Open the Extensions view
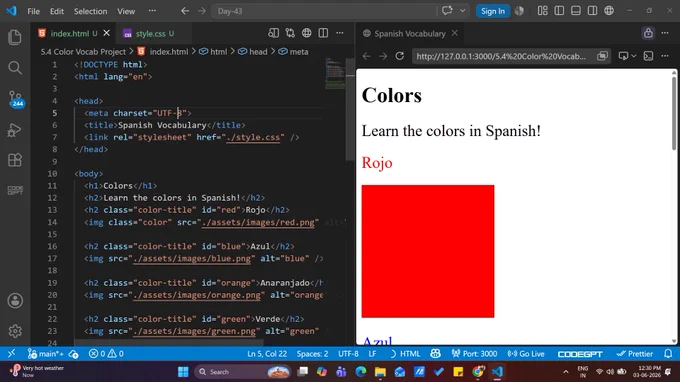 coord(15,160)
